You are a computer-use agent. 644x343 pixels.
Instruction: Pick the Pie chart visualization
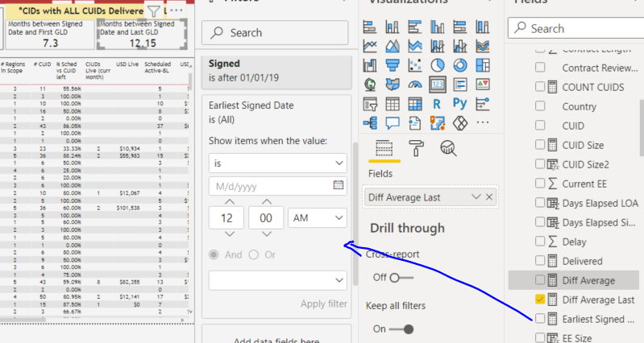pos(438,65)
